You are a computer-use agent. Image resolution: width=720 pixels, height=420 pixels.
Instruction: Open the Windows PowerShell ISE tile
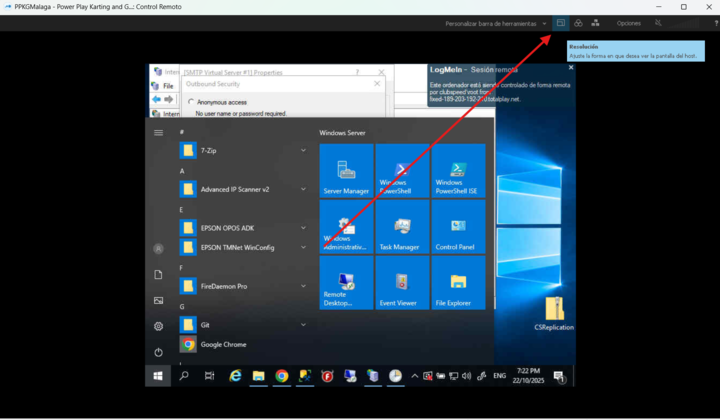(x=458, y=171)
